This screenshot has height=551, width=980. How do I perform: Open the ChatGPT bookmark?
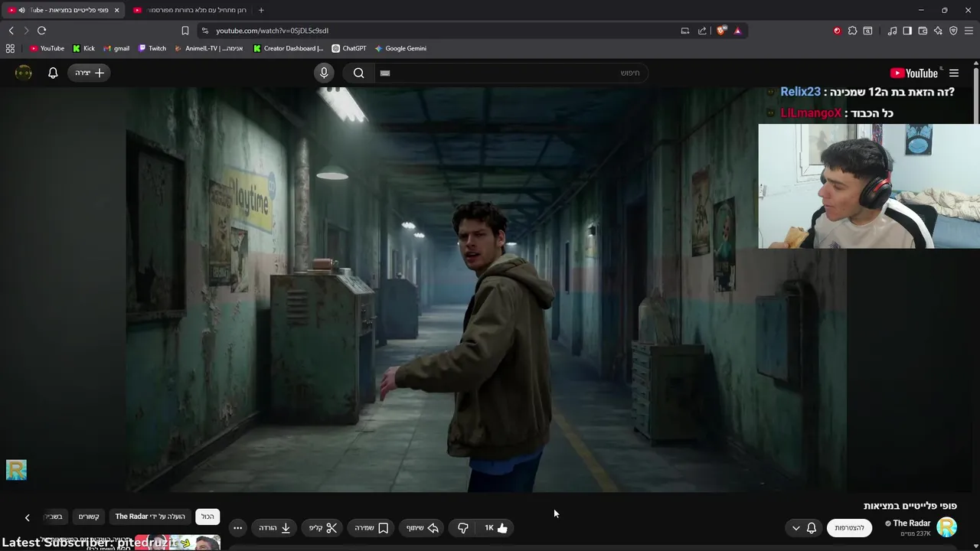(x=349, y=48)
